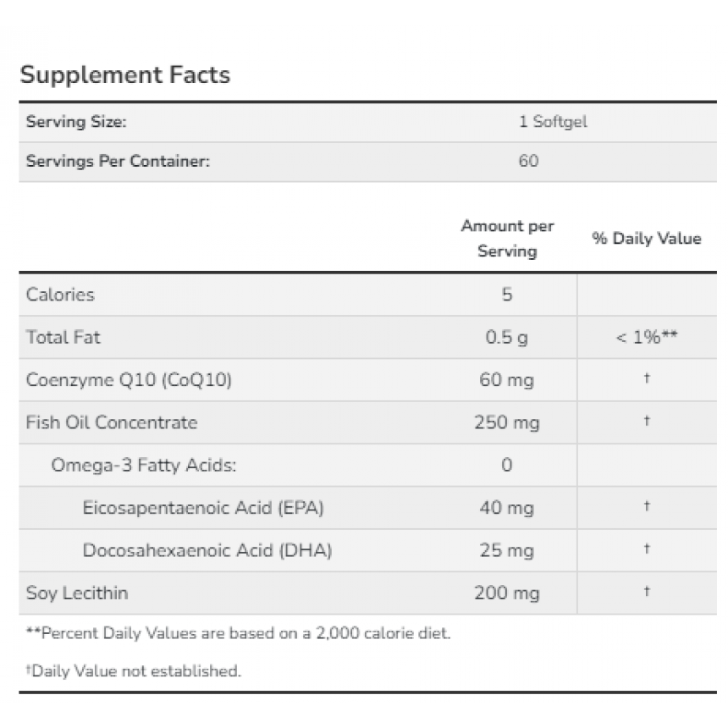Click the 1 Softgel value
The image size is (728, 728).
click(553, 122)
